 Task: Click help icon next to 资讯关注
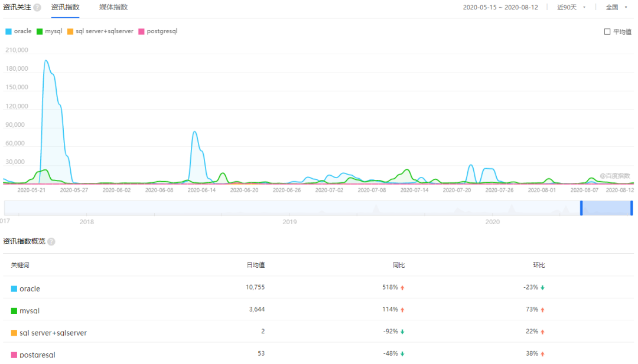point(37,8)
